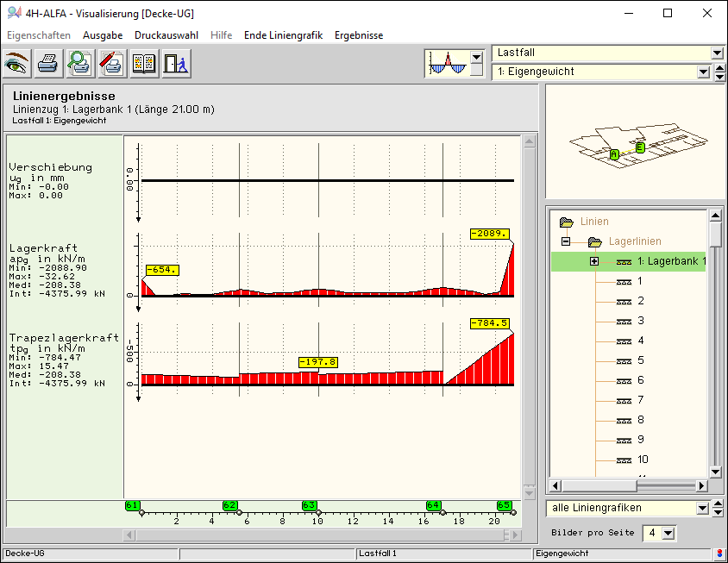Click the green node marker 63
This screenshot has width=728, height=563.
(x=310, y=505)
